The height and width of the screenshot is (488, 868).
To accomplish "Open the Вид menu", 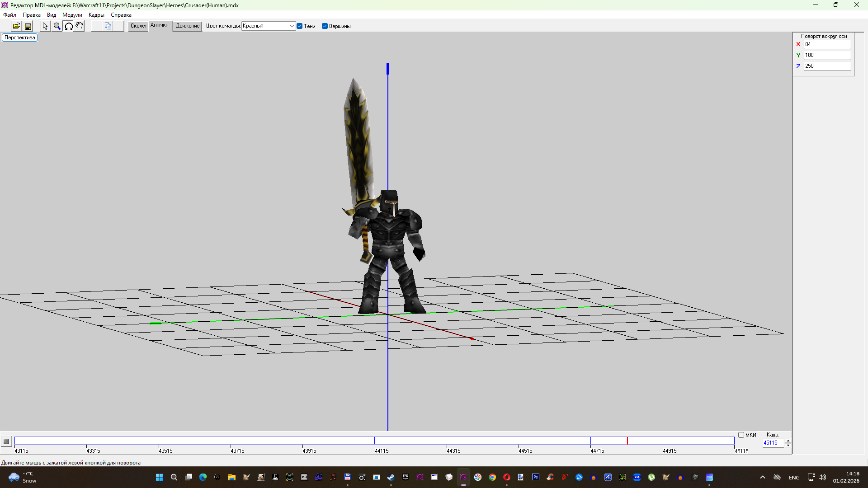I will (52, 15).
